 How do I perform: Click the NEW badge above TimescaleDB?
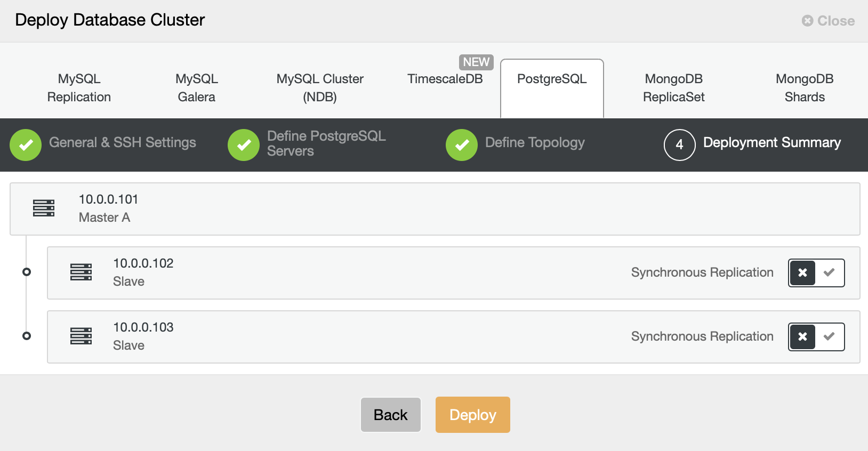click(476, 62)
